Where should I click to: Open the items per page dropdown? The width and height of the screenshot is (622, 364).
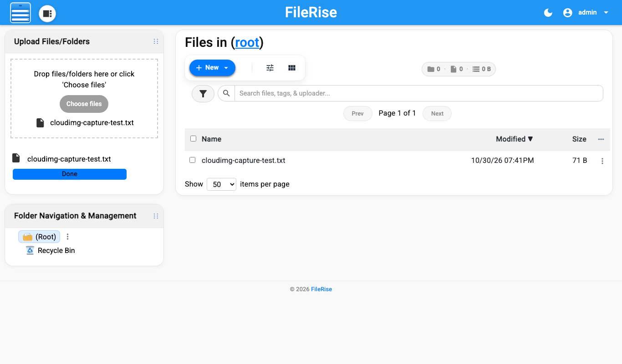221,184
